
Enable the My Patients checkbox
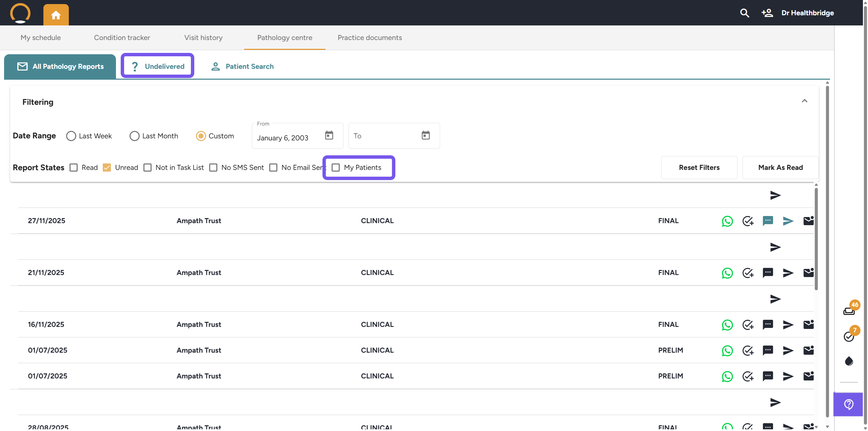[x=336, y=168]
